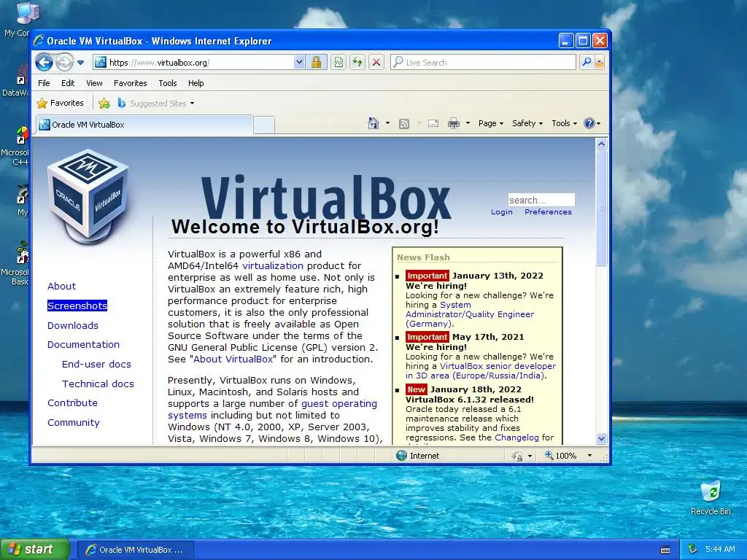Click the Favorites star button
The image size is (747, 560).
coord(60,103)
